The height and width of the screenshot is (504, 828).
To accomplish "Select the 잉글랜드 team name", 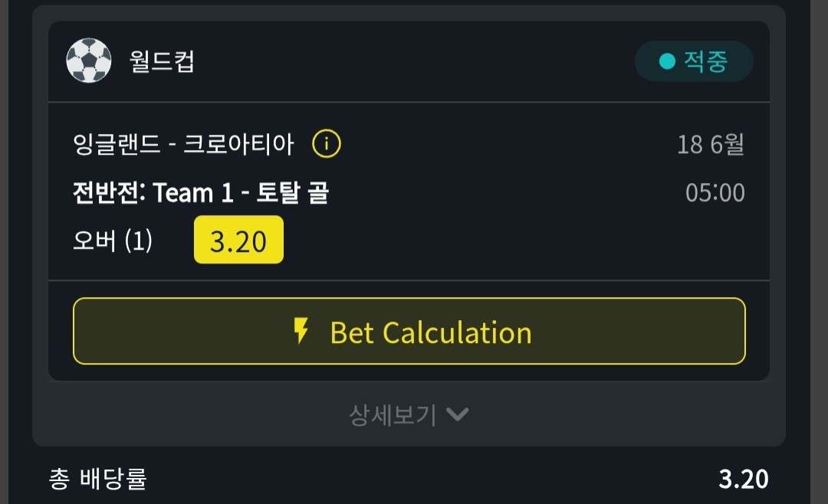I will (x=117, y=143).
